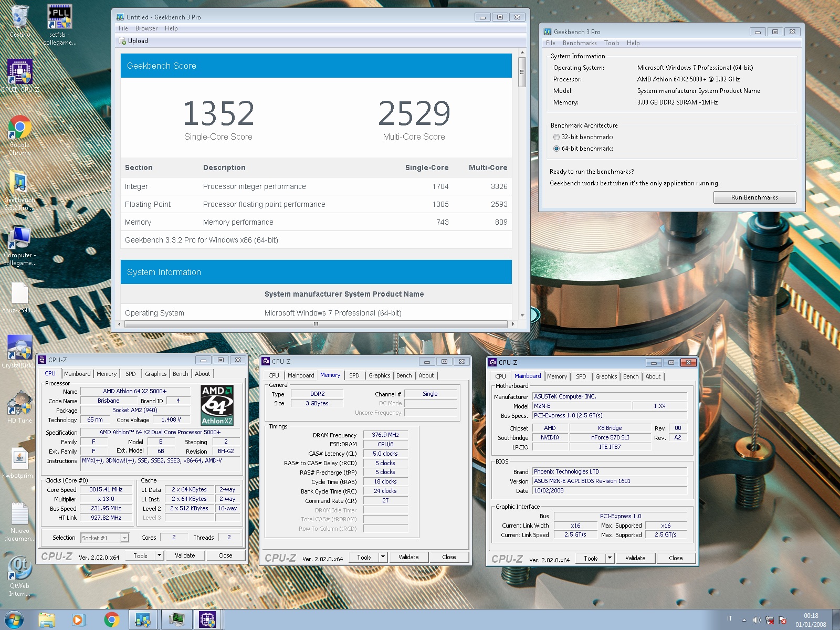Viewport: 840px width, 630px height.
Task: Switch to the CPU-Z taskbar button
Action: click(208, 620)
